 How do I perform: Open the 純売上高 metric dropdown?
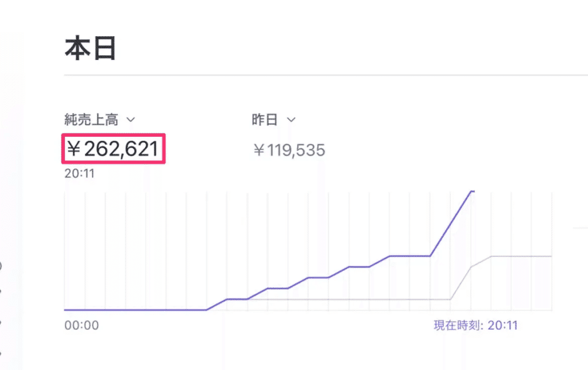click(99, 120)
